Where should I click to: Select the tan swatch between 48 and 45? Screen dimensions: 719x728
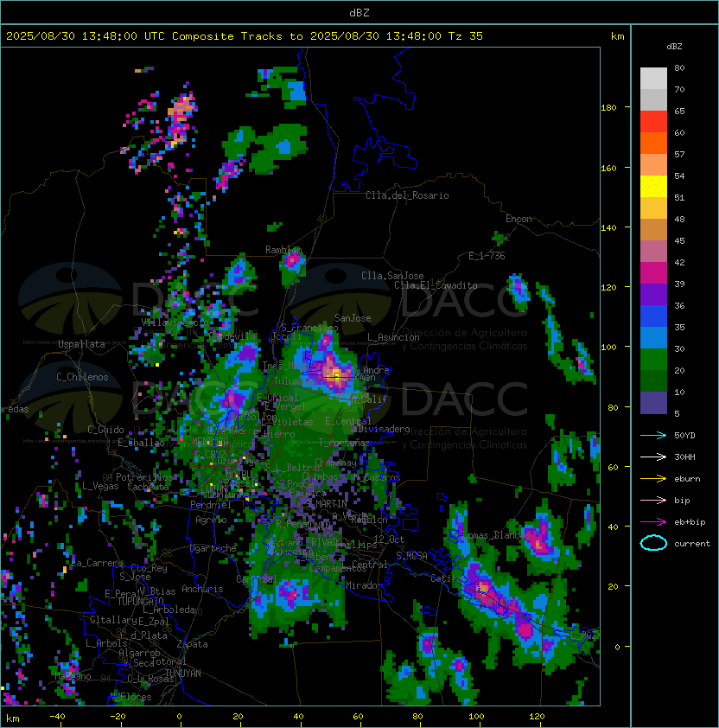click(x=653, y=229)
